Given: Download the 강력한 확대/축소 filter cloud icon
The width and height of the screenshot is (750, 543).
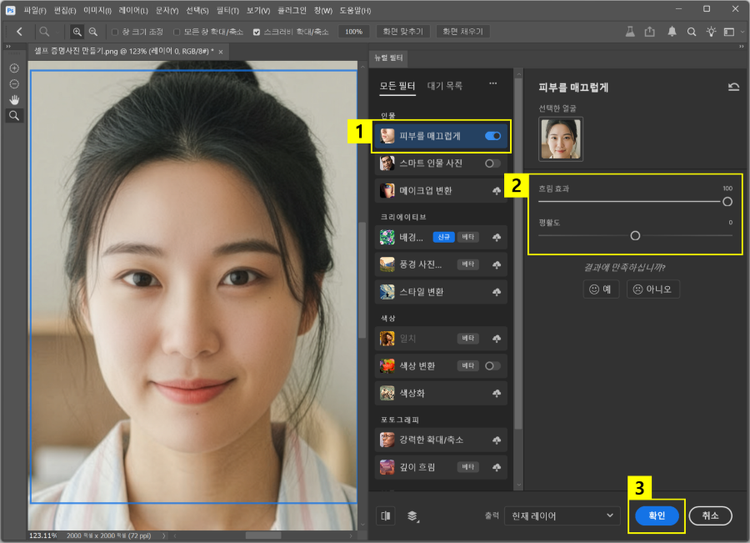Looking at the screenshot, I should (x=496, y=440).
